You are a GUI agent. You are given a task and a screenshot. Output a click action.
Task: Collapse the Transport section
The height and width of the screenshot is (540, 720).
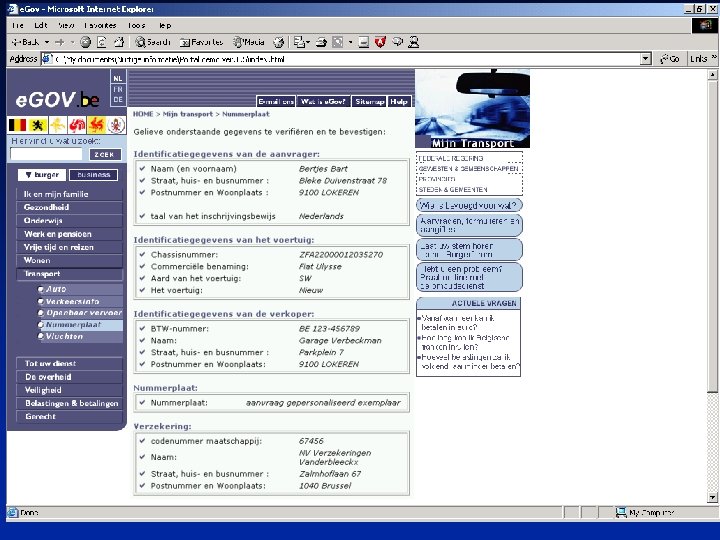(x=70, y=274)
